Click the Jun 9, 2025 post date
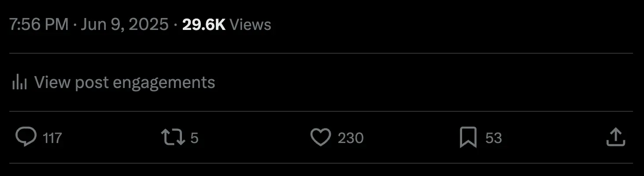644x176 pixels. pyautogui.click(x=125, y=25)
